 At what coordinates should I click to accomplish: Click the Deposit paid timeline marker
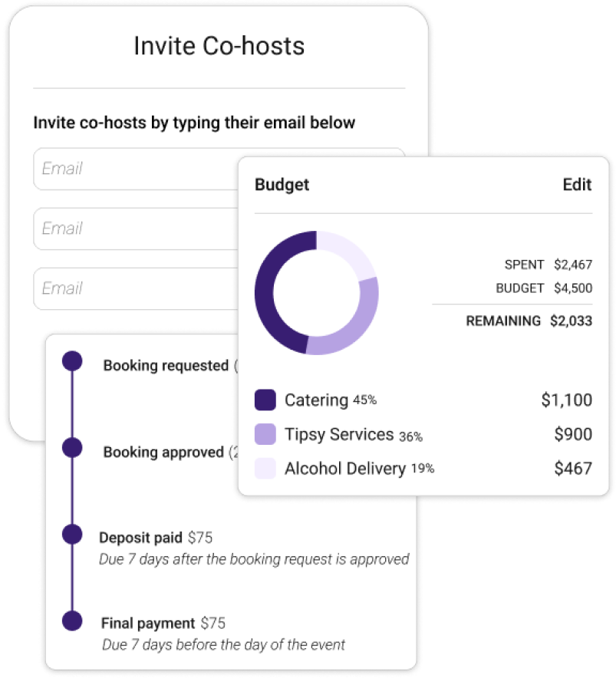pos(72,535)
